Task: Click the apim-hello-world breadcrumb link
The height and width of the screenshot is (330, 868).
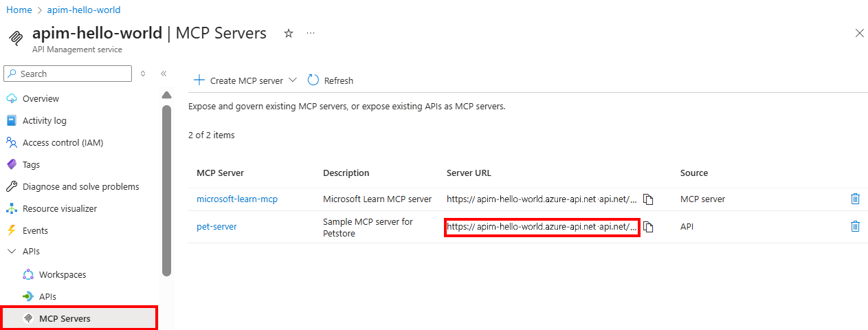Action: point(84,10)
